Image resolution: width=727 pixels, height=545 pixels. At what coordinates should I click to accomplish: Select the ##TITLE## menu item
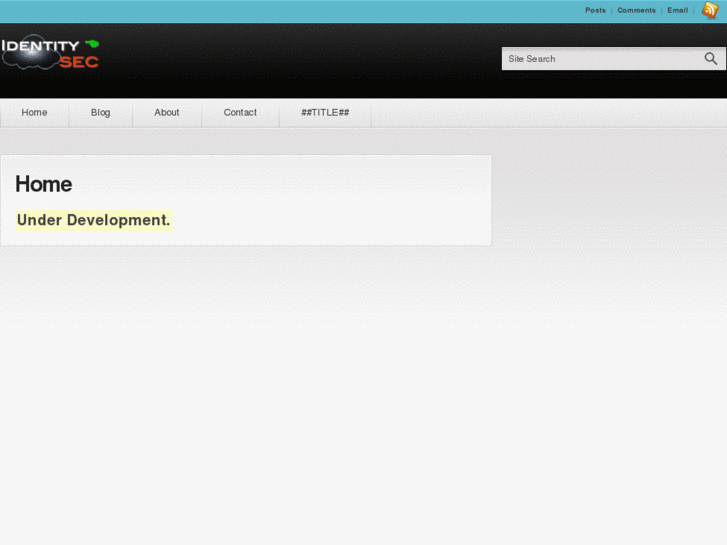pyautogui.click(x=325, y=113)
